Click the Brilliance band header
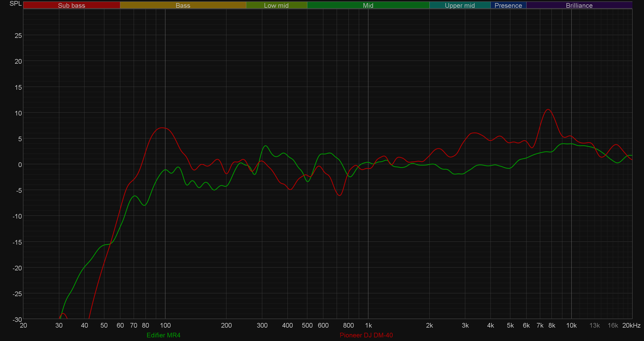The image size is (644, 341). pos(579,5)
